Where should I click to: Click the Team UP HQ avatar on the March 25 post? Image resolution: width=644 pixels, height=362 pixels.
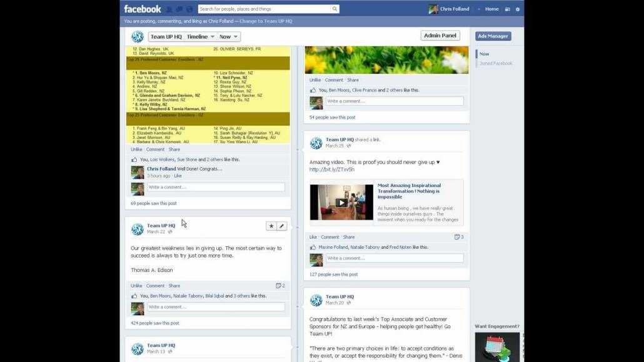(x=316, y=143)
